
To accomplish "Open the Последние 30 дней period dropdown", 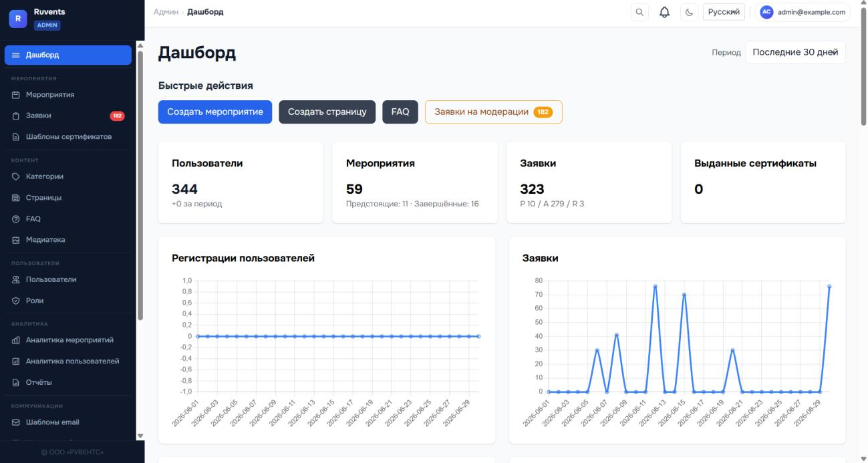I will pyautogui.click(x=795, y=52).
